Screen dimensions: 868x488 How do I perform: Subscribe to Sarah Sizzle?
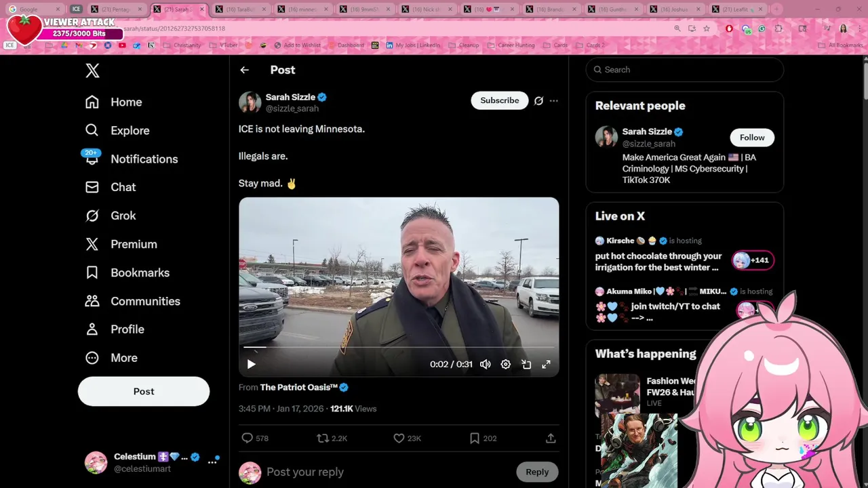500,100
